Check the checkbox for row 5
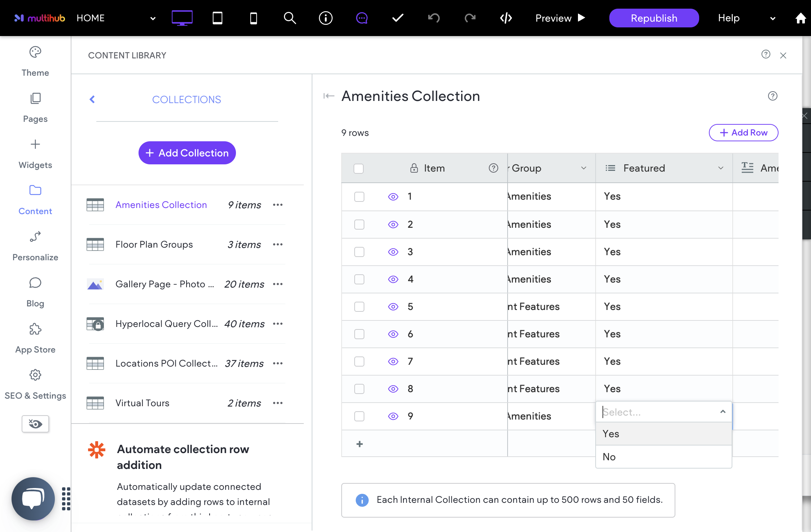The image size is (811, 532). pos(359,307)
